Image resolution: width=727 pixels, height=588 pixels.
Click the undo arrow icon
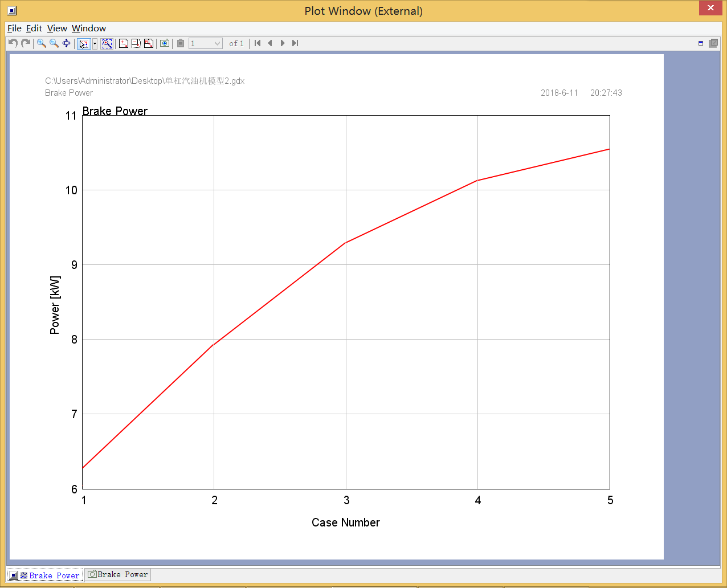(x=13, y=43)
